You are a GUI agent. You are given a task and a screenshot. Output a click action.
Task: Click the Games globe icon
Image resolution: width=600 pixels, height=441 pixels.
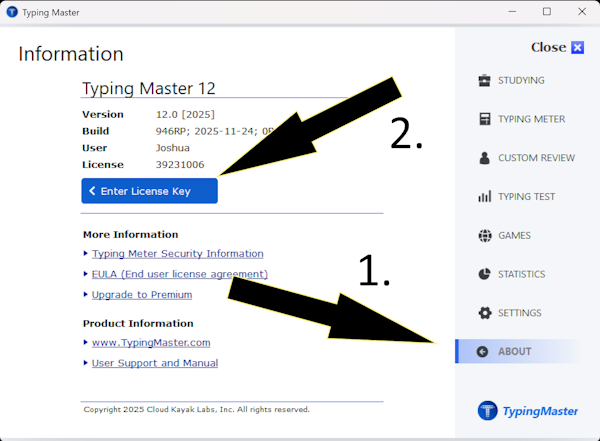tap(485, 235)
